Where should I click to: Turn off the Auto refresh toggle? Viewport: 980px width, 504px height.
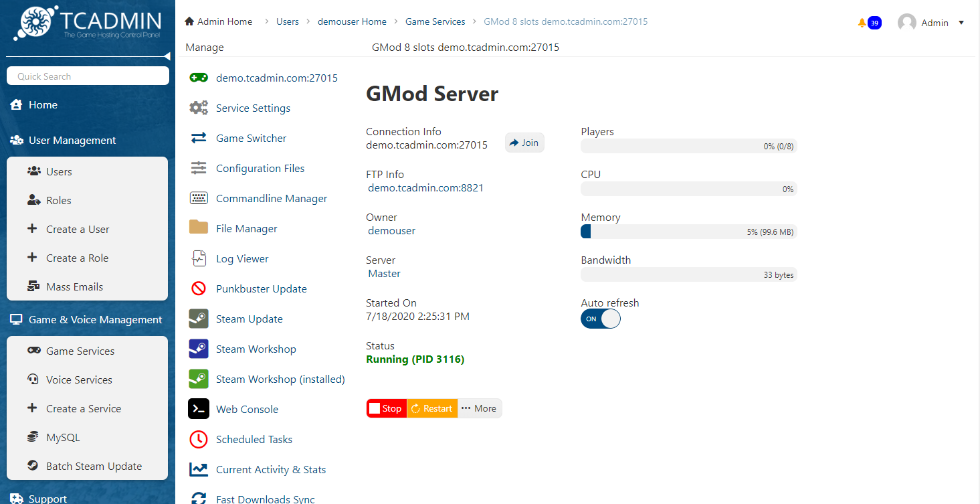(600, 319)
